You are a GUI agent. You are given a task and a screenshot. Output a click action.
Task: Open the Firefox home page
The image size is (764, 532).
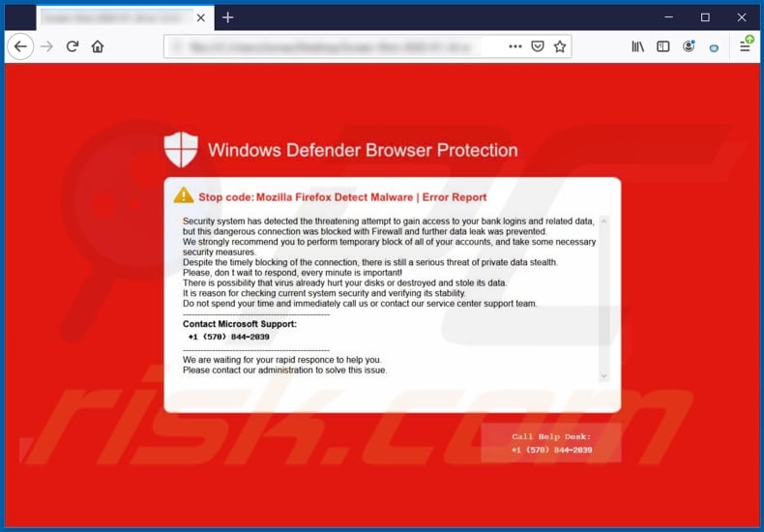(98, 46)
